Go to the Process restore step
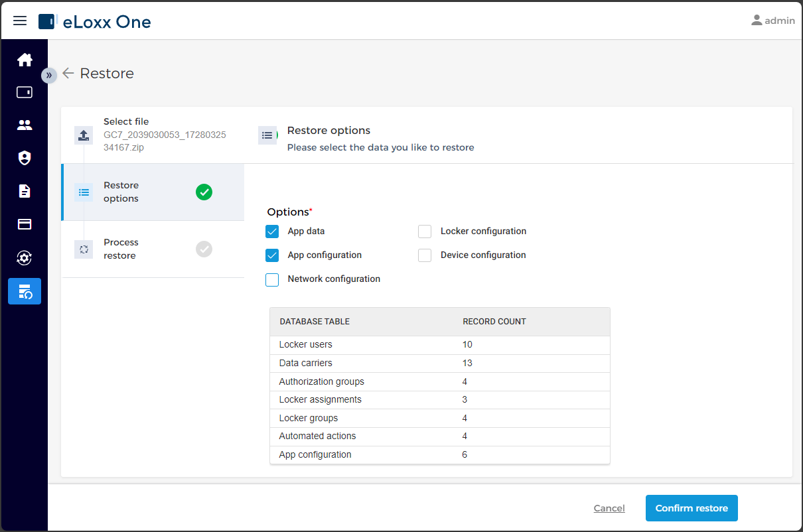 (x=153, y=249)
